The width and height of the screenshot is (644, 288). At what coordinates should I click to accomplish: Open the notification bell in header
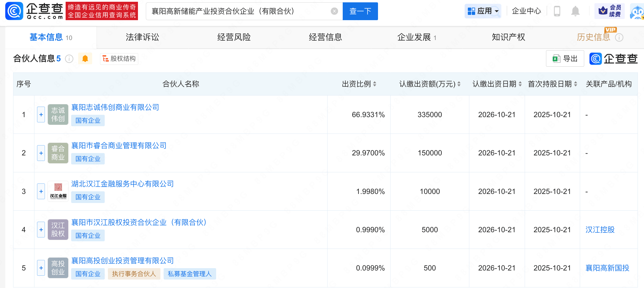[575, 11]
